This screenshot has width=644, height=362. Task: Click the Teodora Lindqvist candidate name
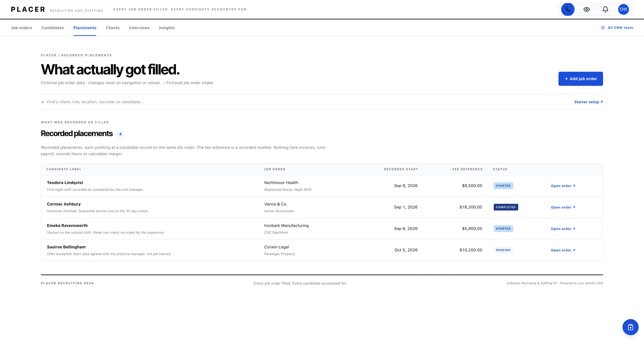65,183
